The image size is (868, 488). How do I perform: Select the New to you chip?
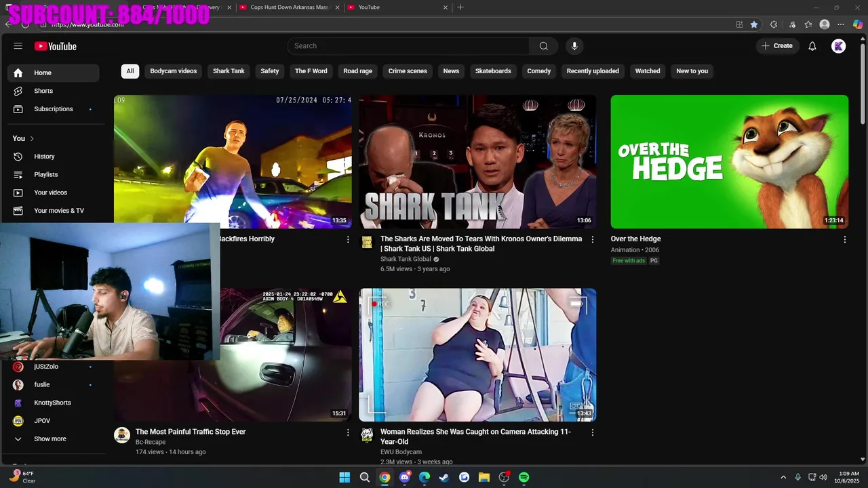692,71
